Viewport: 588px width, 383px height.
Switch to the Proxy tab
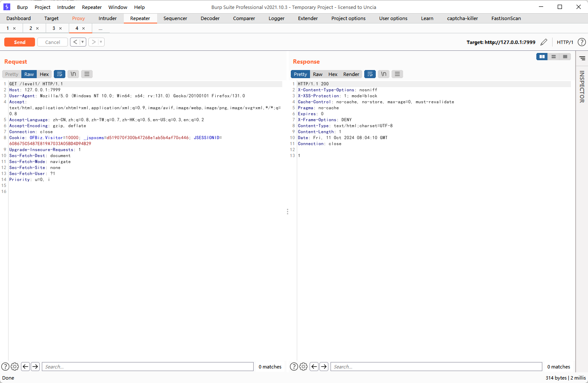click(79, 18)
